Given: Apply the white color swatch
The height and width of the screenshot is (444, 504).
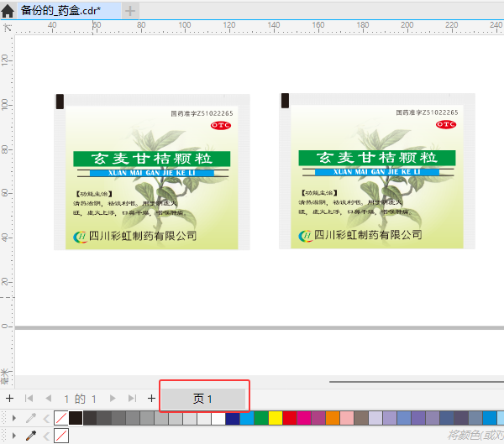Looking at the screenshot, I should tap(218, 418).
